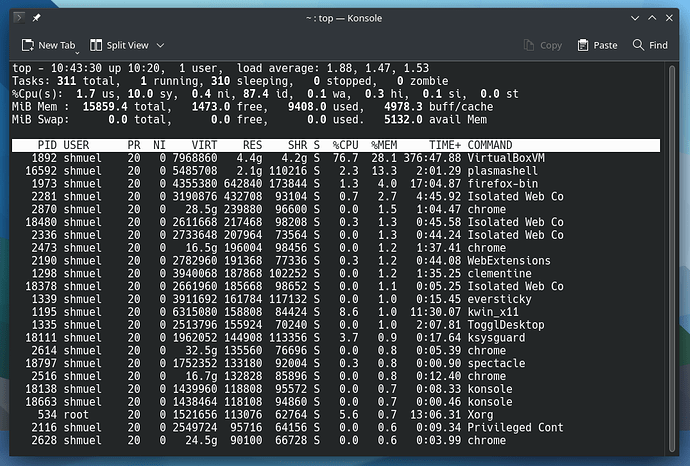Toggle the pin window icon
This screenshot has height=466, width=690.
pyautogui.click(x=37, y=18)
